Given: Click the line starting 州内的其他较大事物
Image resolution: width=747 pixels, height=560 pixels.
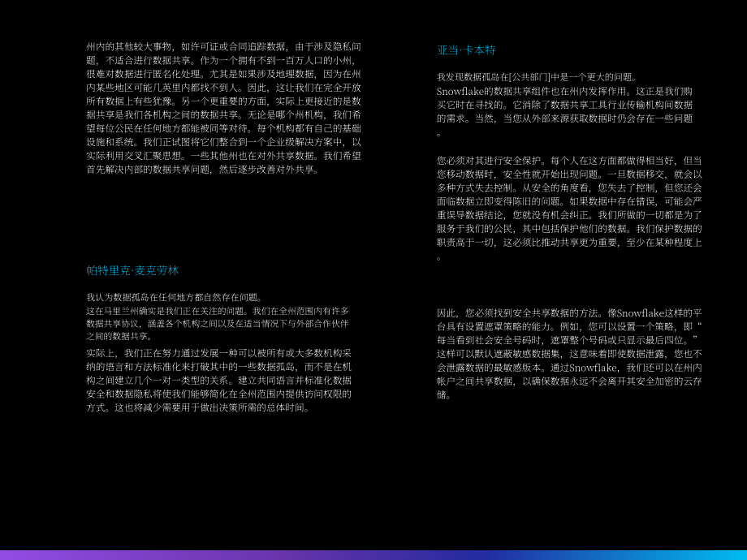Looking at the screenshot, I should 223,47.
